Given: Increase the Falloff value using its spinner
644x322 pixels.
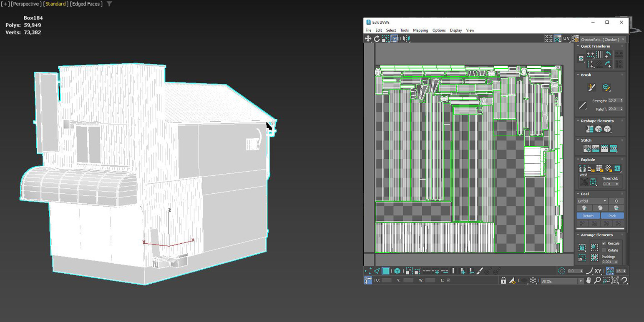Looking at the screenshot, I should (621, 107).
